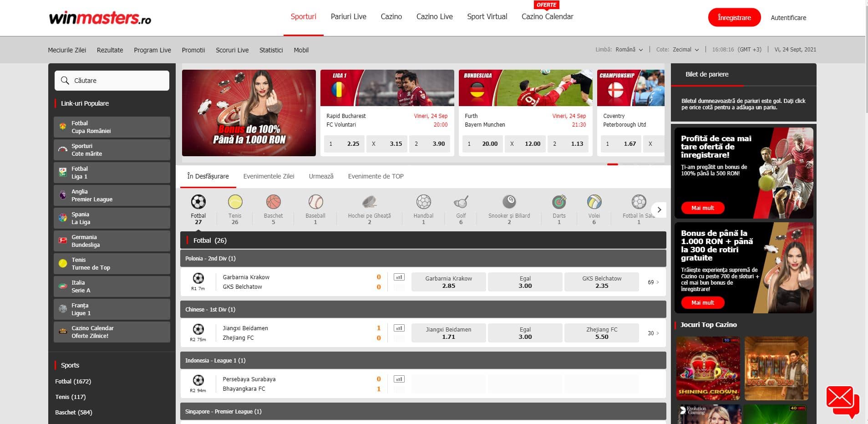Open the Cote Zecimal odds format dropdown

(x=685, y=50)
